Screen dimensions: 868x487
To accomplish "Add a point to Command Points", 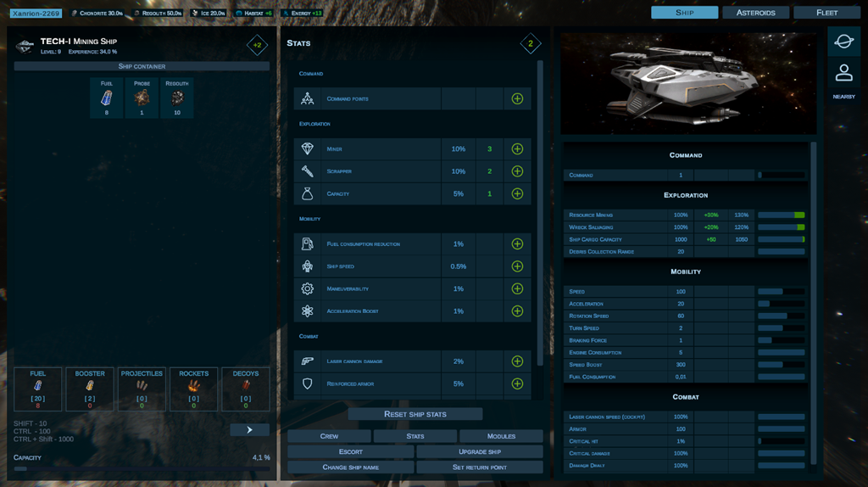I will (517, 98).
